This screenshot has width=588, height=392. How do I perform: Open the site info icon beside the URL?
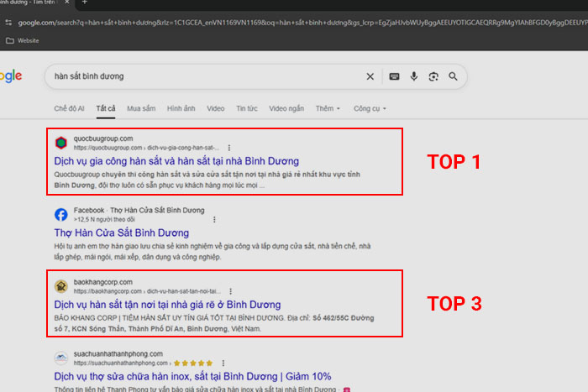point(8,23)
